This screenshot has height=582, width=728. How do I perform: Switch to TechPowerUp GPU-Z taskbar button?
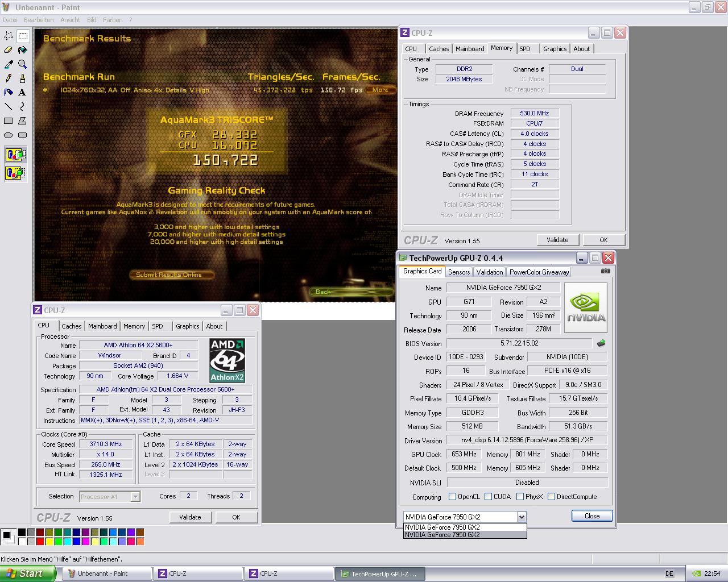pyautogui.click(x=380, y=573)
